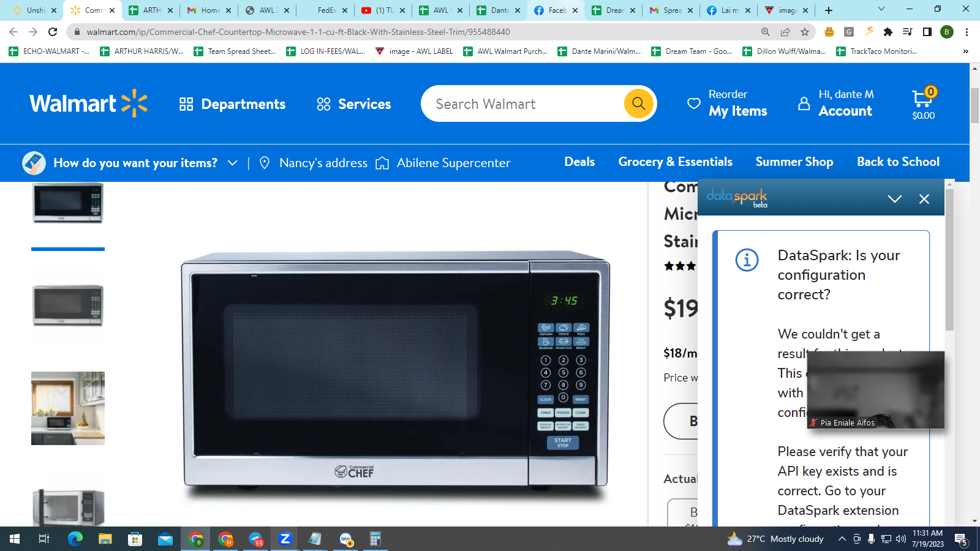Click the DataSpark panel scrollbar thumb
Viewport: 980px width, 551px height.
[949, 260]
